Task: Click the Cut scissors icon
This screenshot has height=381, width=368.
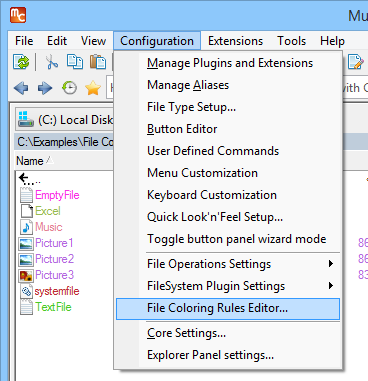Action: [x=52, y=62]
